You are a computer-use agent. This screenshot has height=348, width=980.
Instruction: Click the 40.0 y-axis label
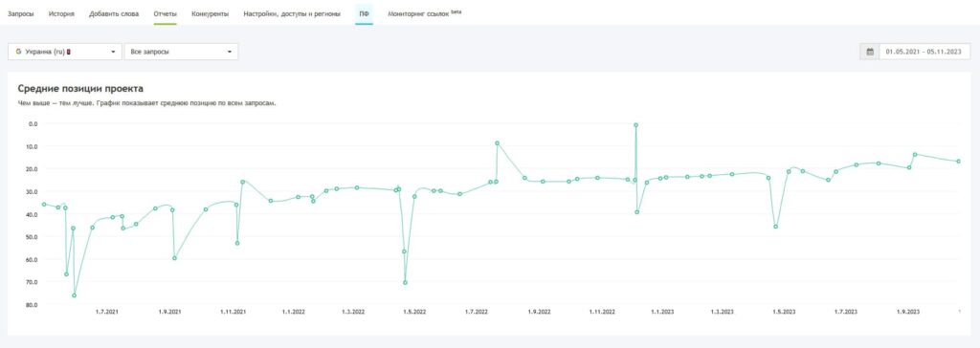pos(32,214)
